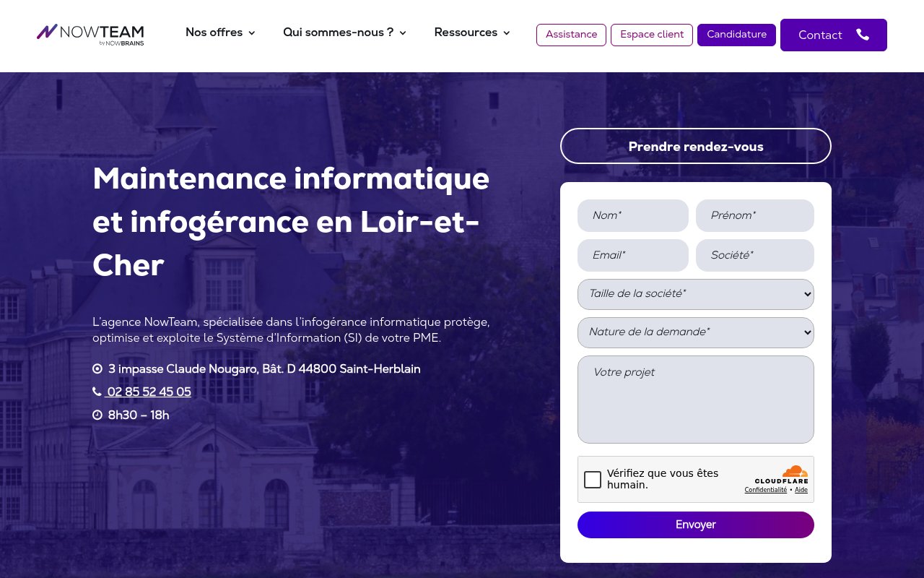The width and height of the screenshot is (924, 578).
Task: Expand the Nos offres menu
Action: click(x=220, y=33)
